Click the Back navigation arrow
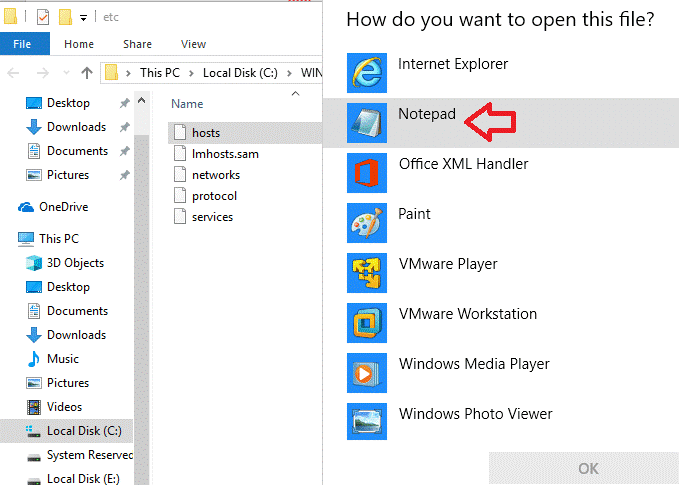The height and width of the screenshot is (485, 679). 13,73
